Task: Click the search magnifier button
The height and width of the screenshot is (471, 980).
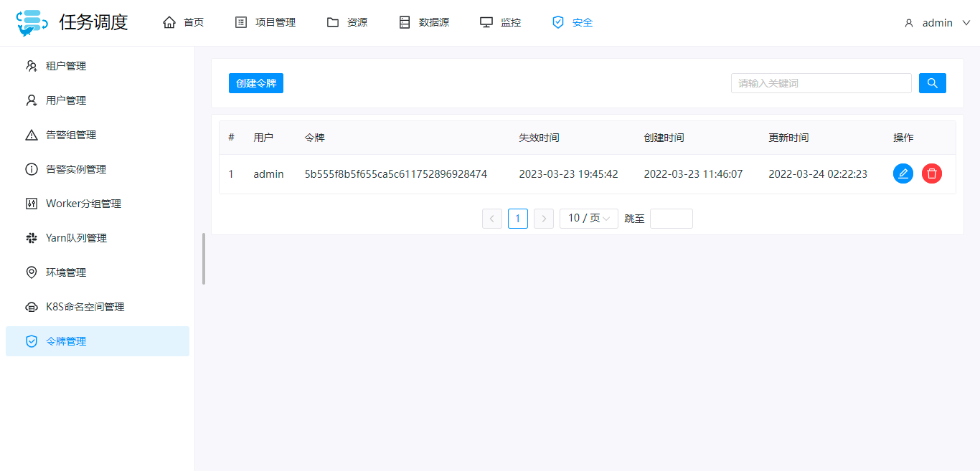Action: [x=932, y=83]
